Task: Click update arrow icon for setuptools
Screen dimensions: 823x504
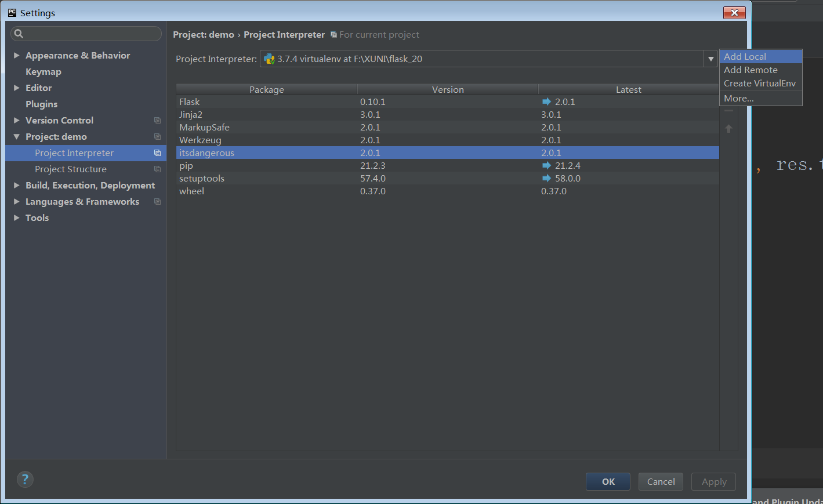Action: click(x=546, y=178)
